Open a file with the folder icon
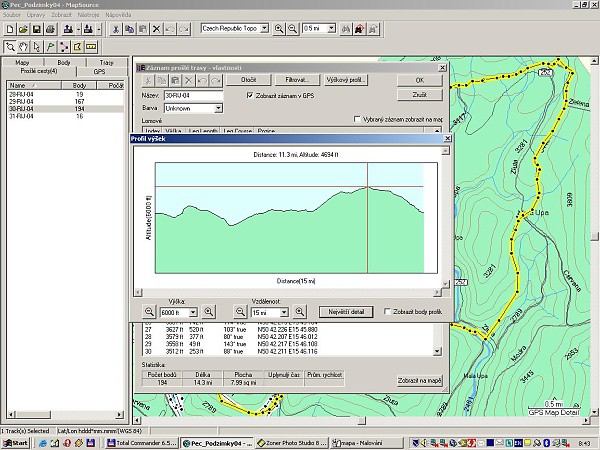The width and height of the screenshot is (600, 450). point(23,29)
